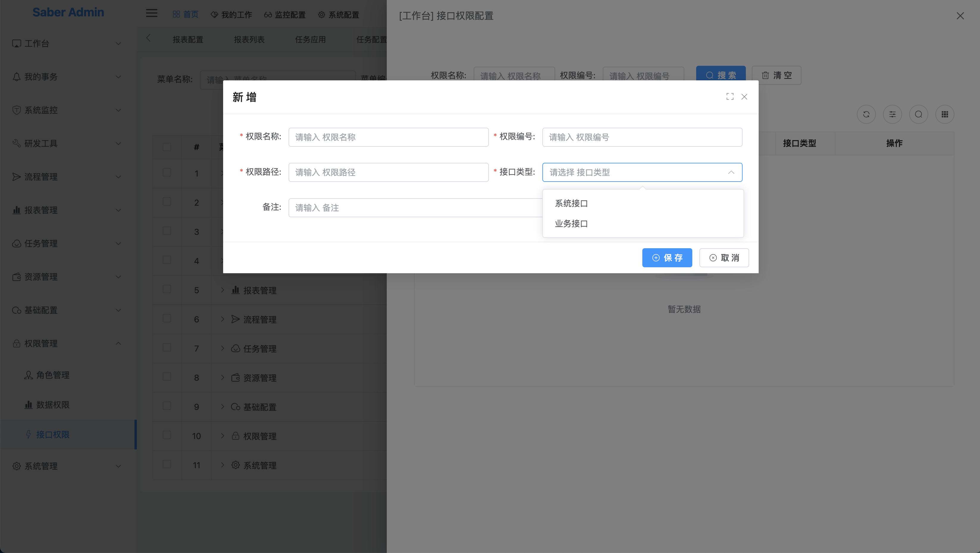The height and width of the screenshot is (553, 980).
Task: Tick the checkbox for row 2
Action: 167,202
